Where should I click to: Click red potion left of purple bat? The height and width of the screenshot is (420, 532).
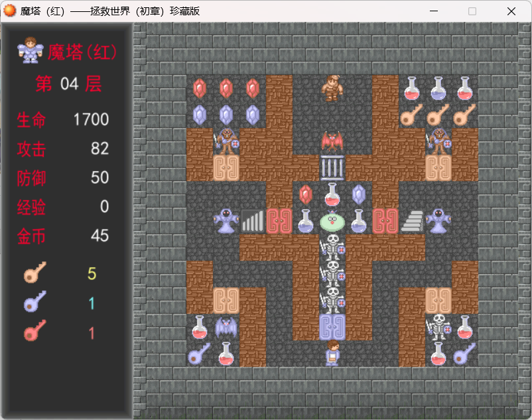pos(200,327)
